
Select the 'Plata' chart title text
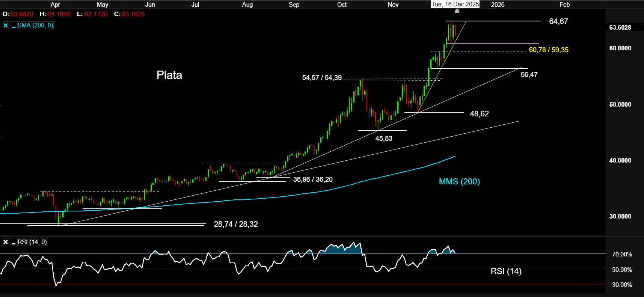pos(169,75)
